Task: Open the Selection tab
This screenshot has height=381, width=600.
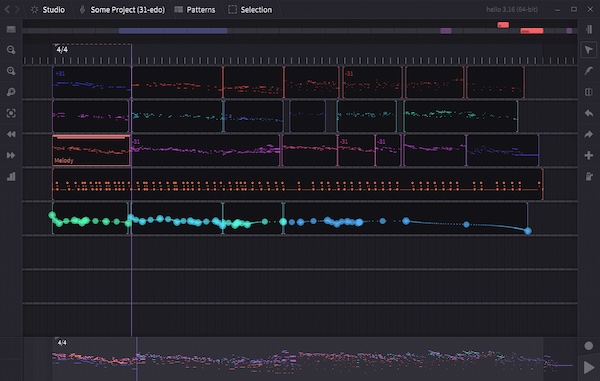Action: pyautogui.click(x=250, y=10)
